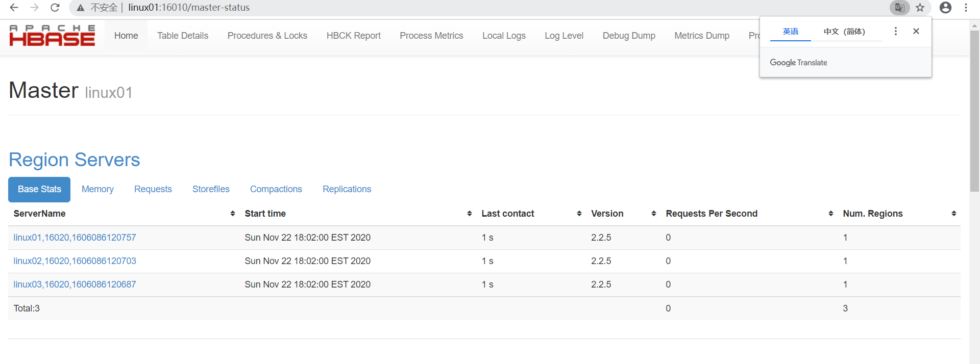Go back with browser back arrow
The image size is (980, 364).
pos(14,8)
